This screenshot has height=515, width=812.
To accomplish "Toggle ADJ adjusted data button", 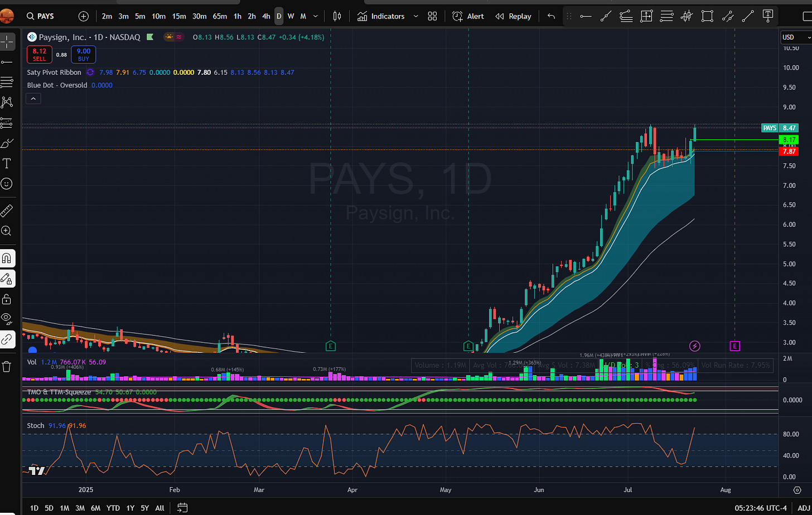I will [x=804, y=508].
